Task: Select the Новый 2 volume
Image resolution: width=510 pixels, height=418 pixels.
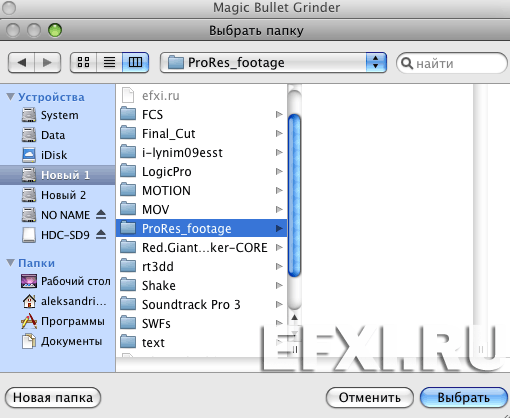Action: (57, 195)
